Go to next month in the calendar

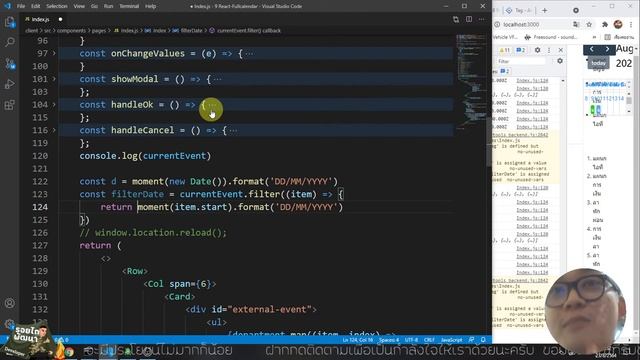[x=607, y=49]
